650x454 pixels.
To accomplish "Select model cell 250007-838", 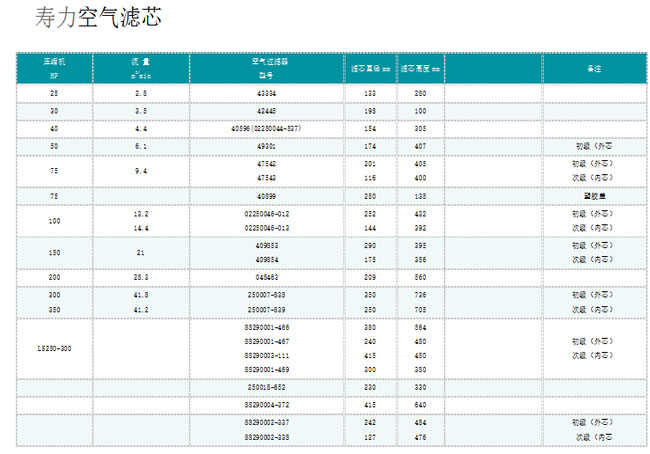I will tap(267, 295).
